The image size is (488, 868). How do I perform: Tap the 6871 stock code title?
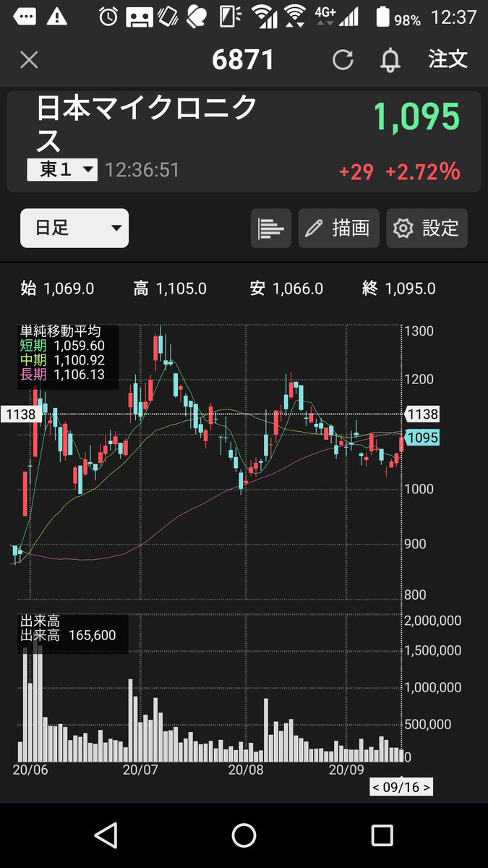tap(243, 60)
